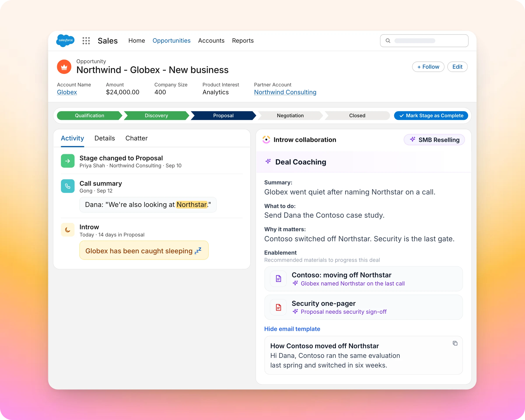Switch to the Details tab
This screenshot has height=420, width=525.
[105, 138]
